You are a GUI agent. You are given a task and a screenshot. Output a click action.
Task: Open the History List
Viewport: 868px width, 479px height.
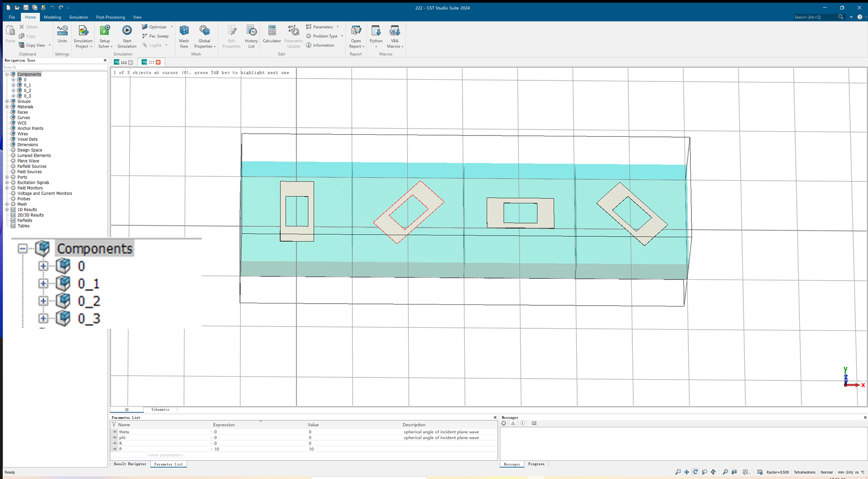[x=251, y=36]
